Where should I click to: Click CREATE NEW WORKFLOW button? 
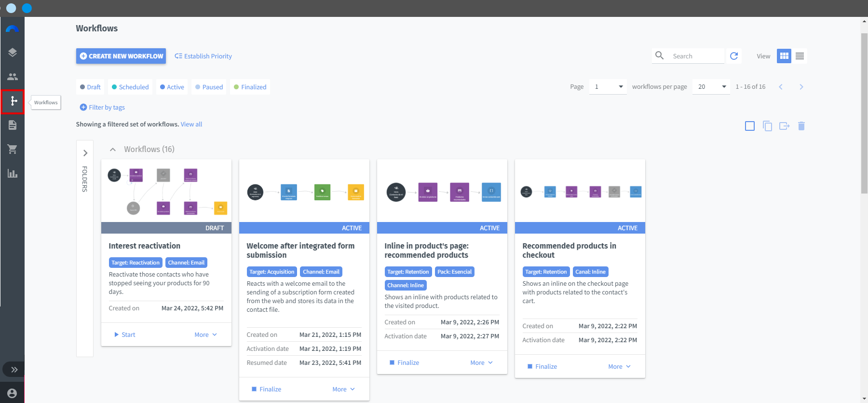[x=121, y=56]
